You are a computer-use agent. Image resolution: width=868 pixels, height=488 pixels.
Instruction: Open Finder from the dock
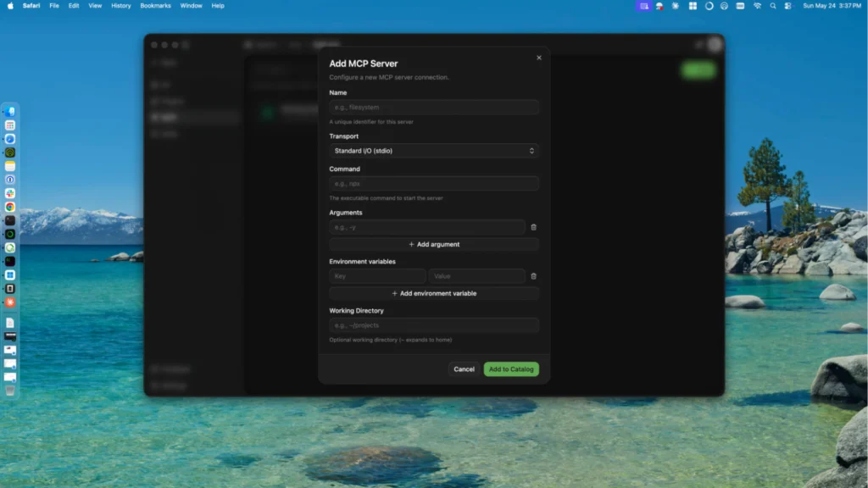point(10,112)
